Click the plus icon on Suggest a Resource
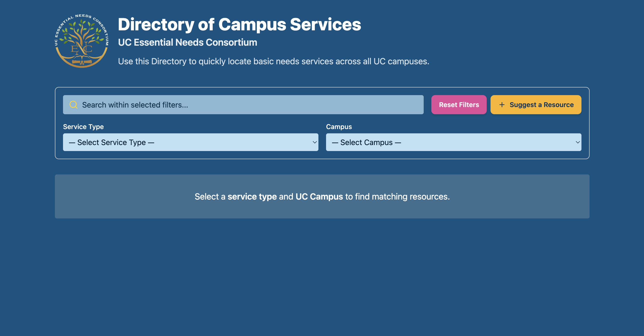 pyautogui.click(x=502, y=105)
